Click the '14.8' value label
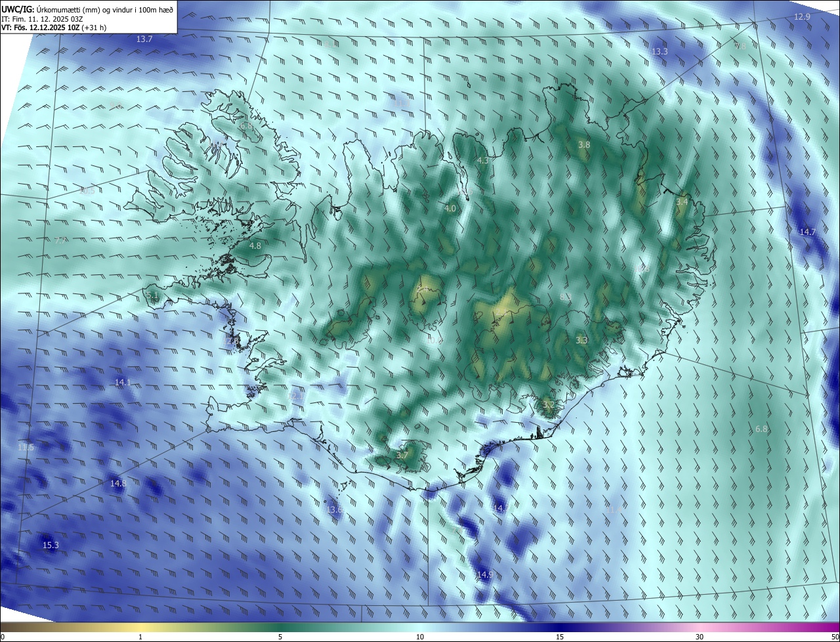Image resolution: width=840 pixels, height=642 pixels. (x=118, y=484)
